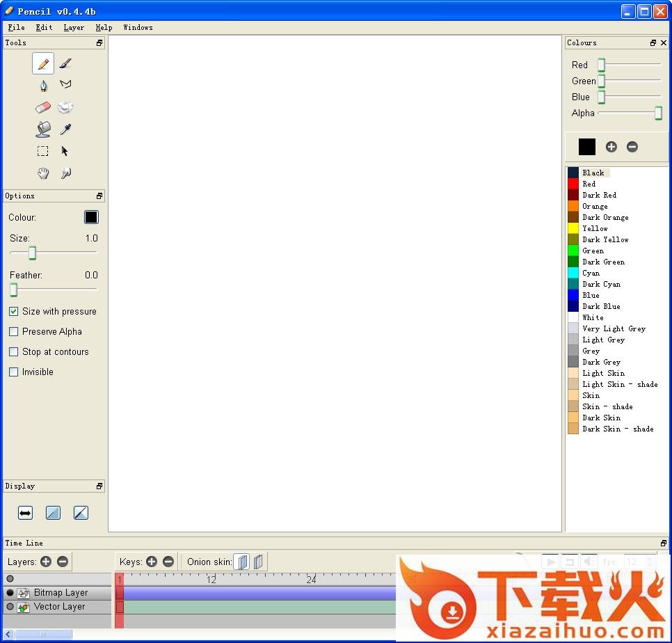Open the Help menu
The image size is (672, 643).
point(104,27)
